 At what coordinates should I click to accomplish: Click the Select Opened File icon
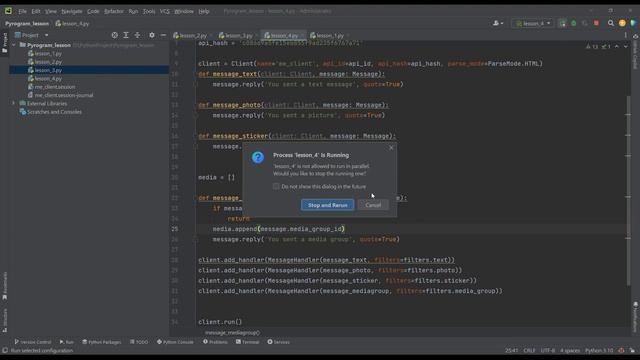[115, 36]
